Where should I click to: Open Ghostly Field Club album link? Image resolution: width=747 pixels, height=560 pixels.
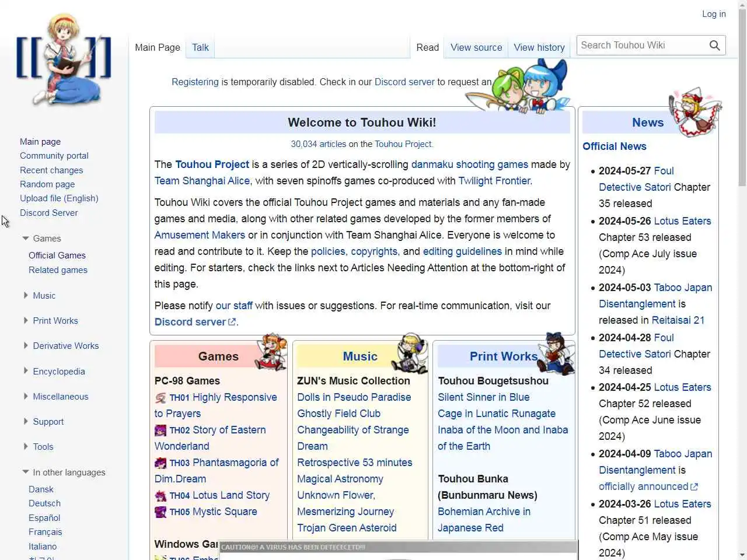pos(339,414)
